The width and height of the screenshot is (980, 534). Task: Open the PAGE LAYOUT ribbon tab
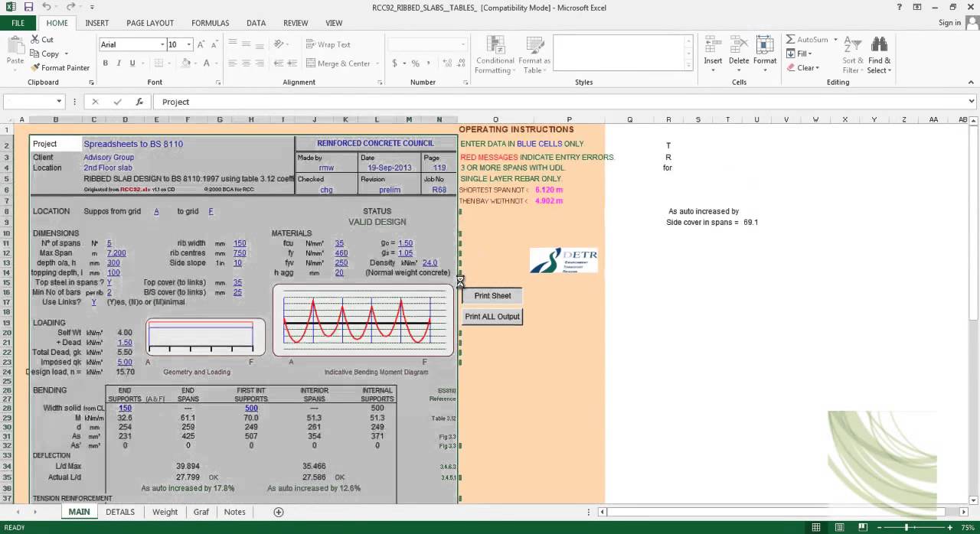(x=150, y=23)
